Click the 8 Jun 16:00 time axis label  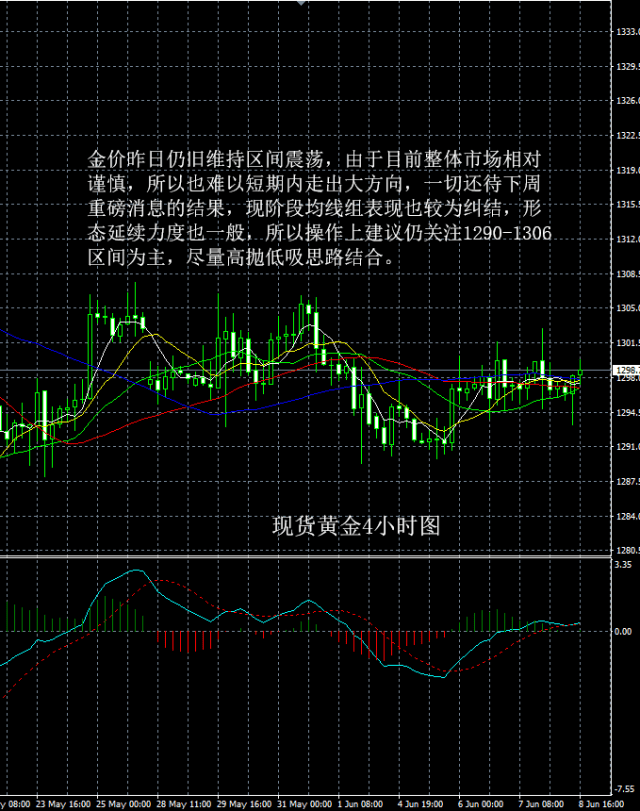607,804
